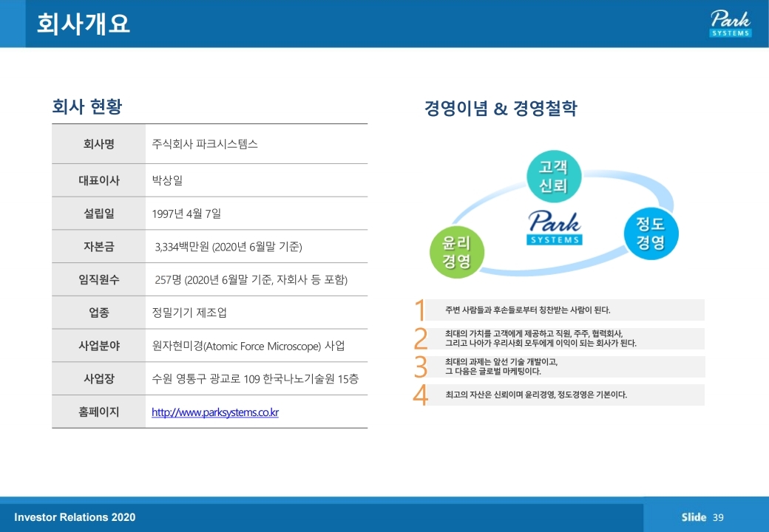This screenshot has height=532, width=769.
Task: Click philosophy item 1 about 칭찬받는 사람
Action: 559,310
